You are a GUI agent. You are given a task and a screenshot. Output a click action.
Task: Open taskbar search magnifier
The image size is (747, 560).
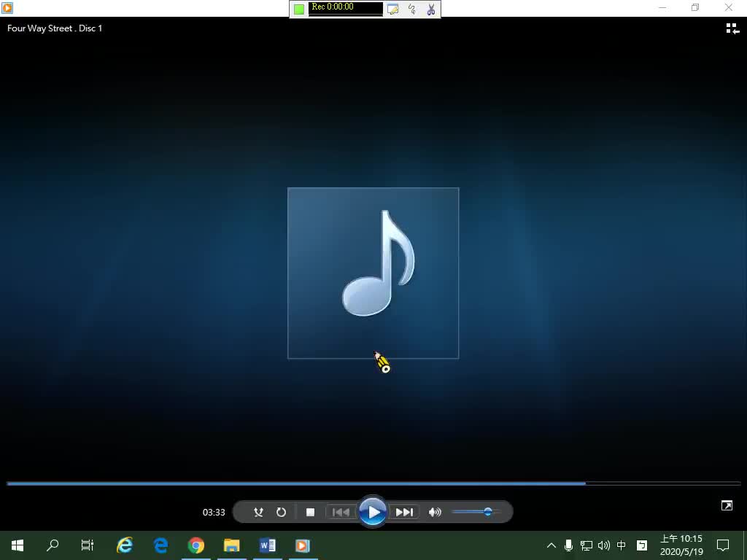click(53, 545)
